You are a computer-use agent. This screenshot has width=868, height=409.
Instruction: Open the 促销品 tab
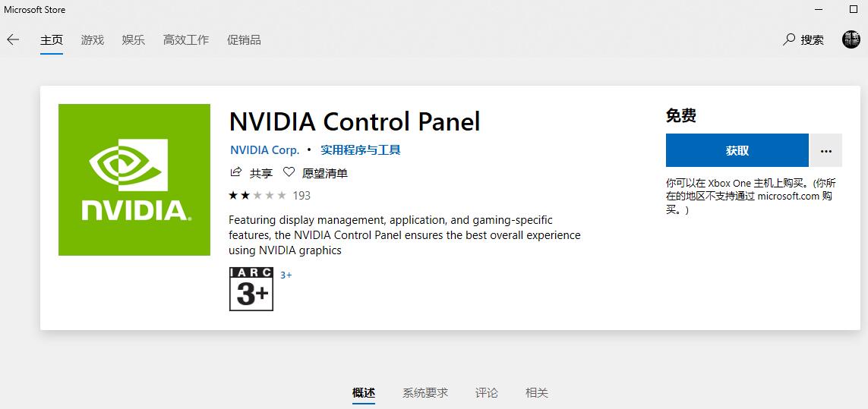pyautogui.click(x=244, y=39)
